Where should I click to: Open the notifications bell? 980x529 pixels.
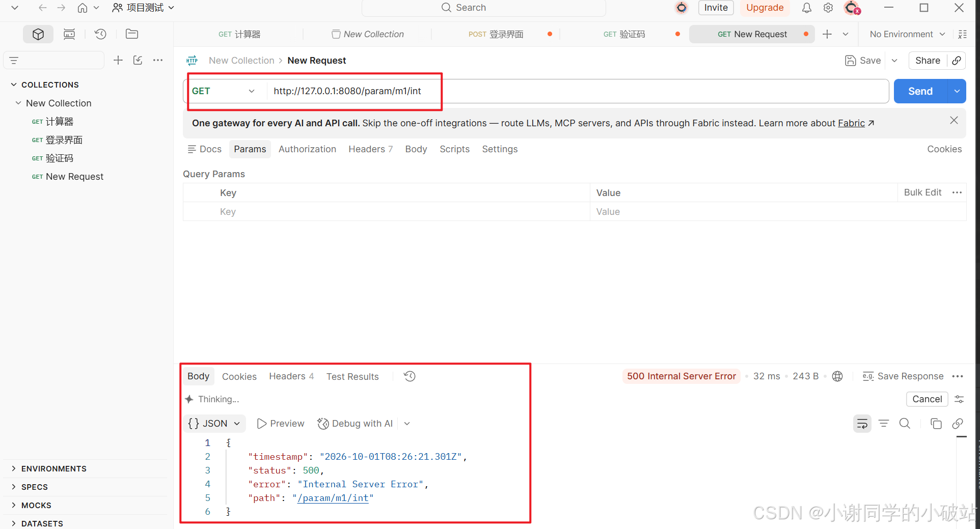806,8
